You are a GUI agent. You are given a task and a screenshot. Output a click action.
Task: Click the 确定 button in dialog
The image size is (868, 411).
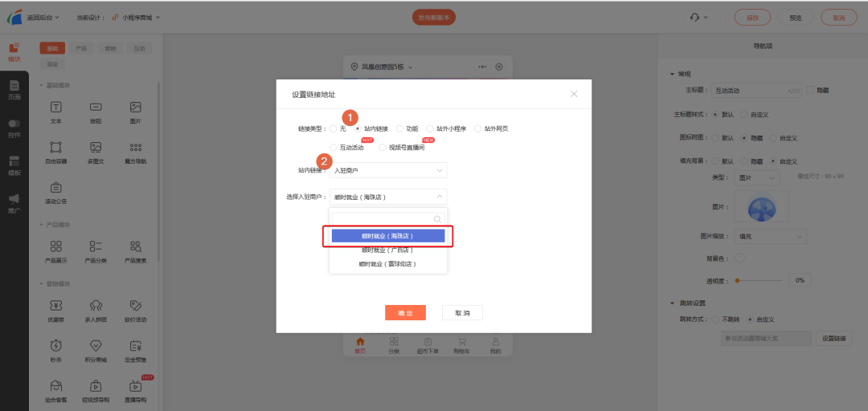405,312
